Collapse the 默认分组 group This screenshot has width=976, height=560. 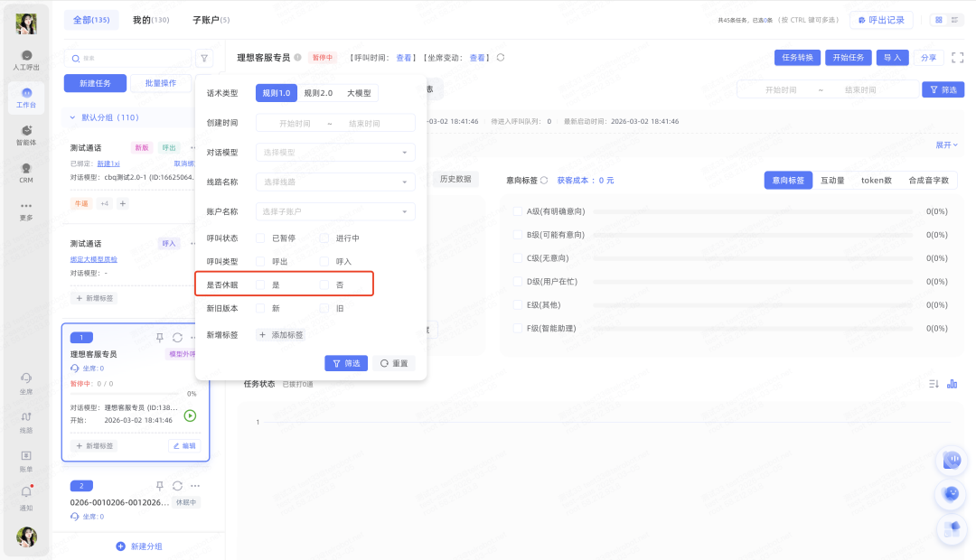(73, 117)
